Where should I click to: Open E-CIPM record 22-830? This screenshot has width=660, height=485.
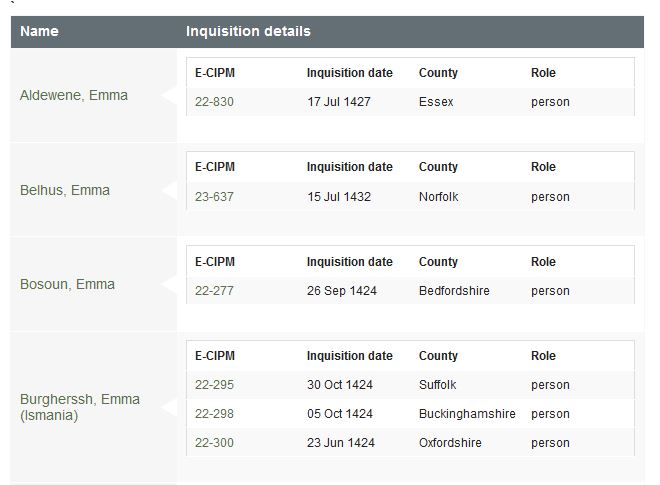[x=214, y=102]
